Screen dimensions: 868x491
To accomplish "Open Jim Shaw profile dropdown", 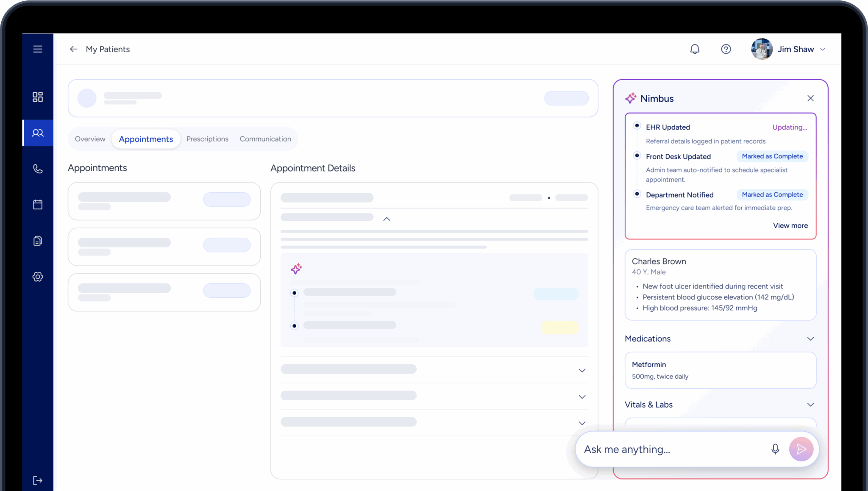I will (x=822, y=49).
